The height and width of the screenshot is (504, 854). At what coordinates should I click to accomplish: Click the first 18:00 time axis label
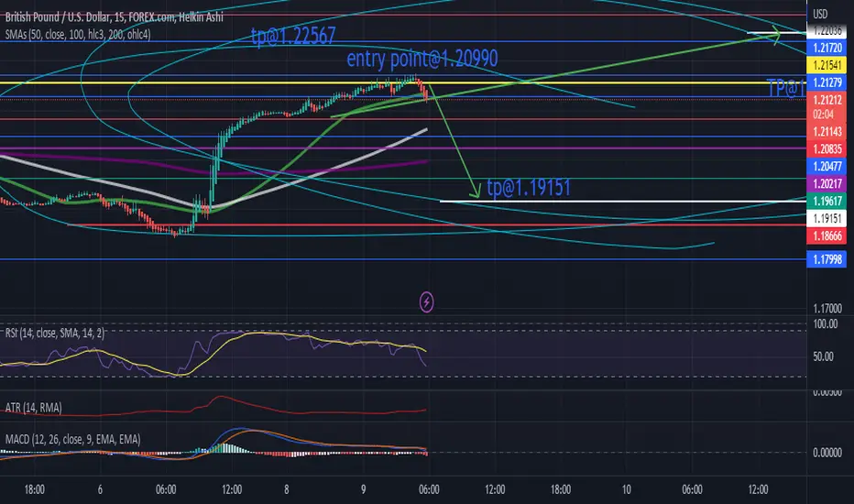(34, 490)
